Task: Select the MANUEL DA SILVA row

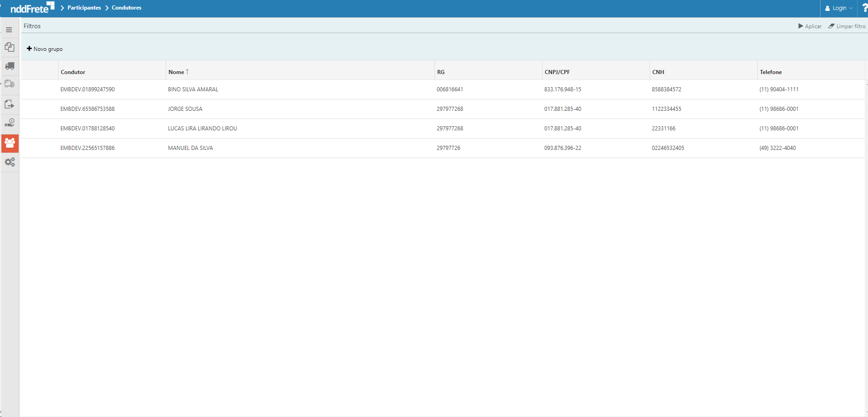Action: pos(190,148)
